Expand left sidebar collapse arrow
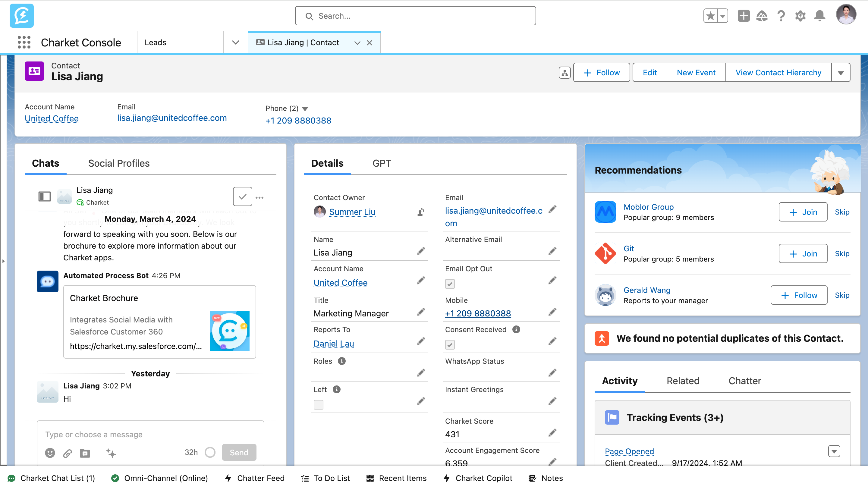868x490 pixels. point(3,261)
